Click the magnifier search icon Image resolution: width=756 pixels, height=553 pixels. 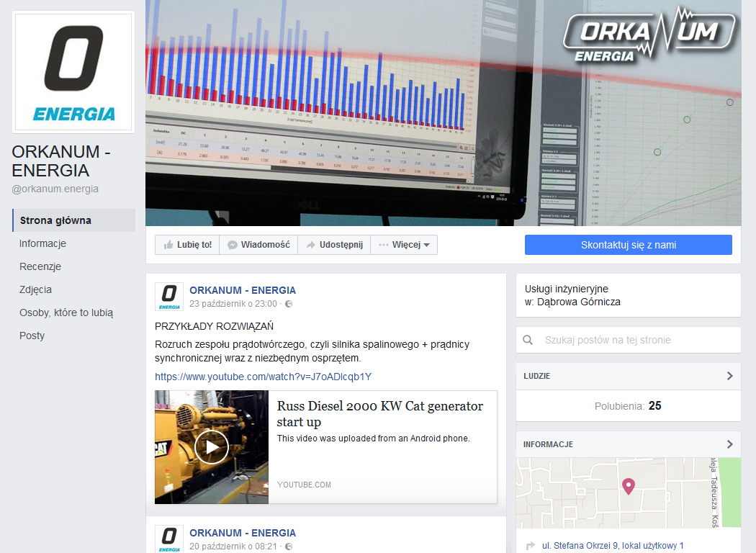click(x=528, y=340)
